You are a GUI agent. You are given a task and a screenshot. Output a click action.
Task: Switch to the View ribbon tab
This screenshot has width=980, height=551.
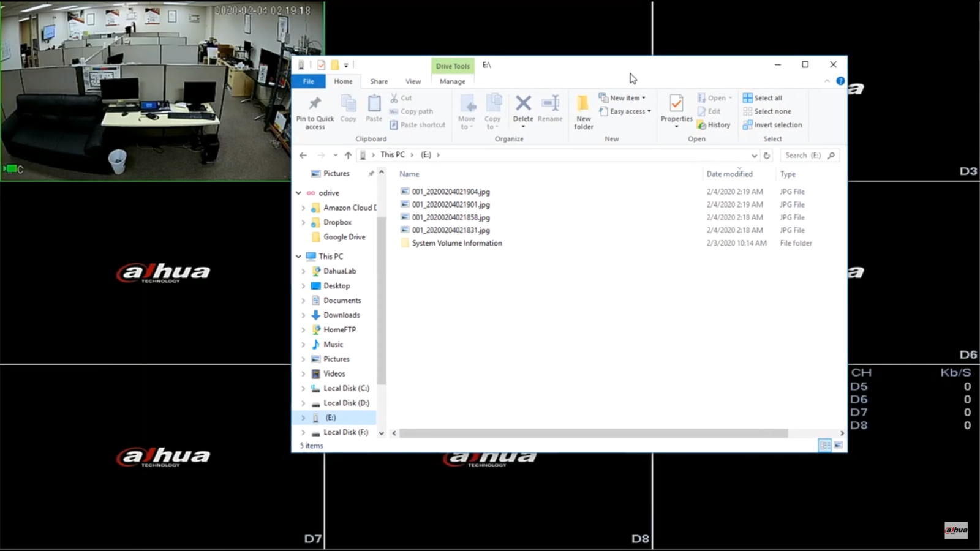(x=413, y=81)
